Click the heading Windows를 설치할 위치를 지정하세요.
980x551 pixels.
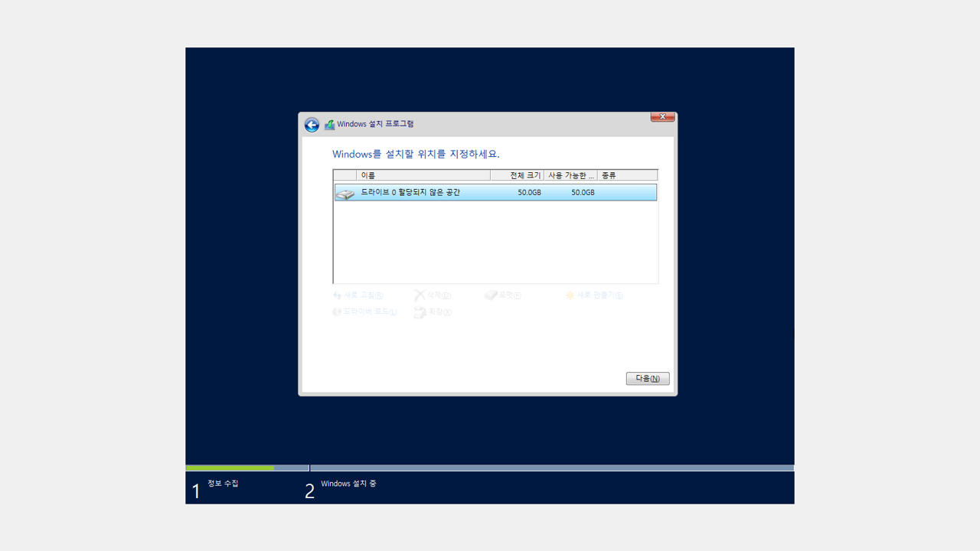pos(416,154)
